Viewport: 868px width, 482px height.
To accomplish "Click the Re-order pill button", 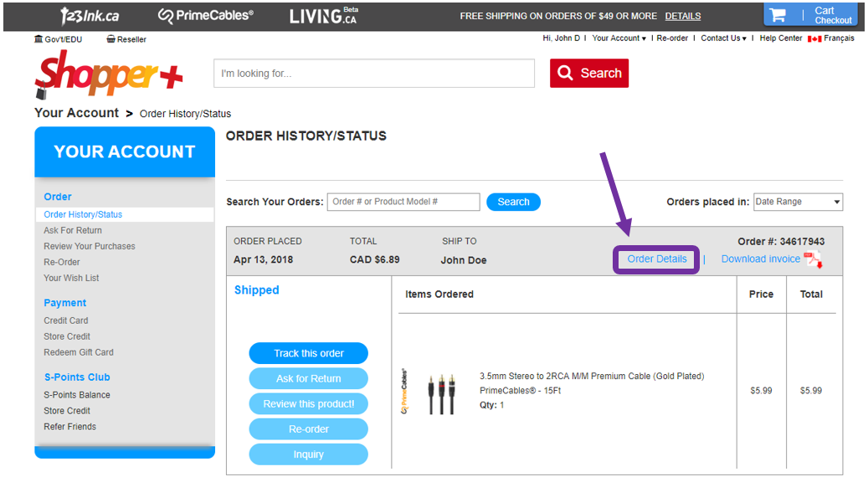I will tap(308, 429).
